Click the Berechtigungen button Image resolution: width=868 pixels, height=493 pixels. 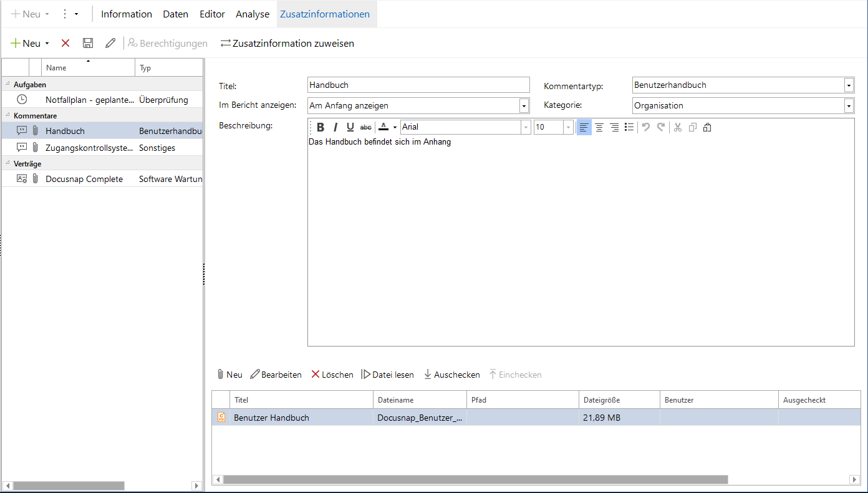click(168, 43)
